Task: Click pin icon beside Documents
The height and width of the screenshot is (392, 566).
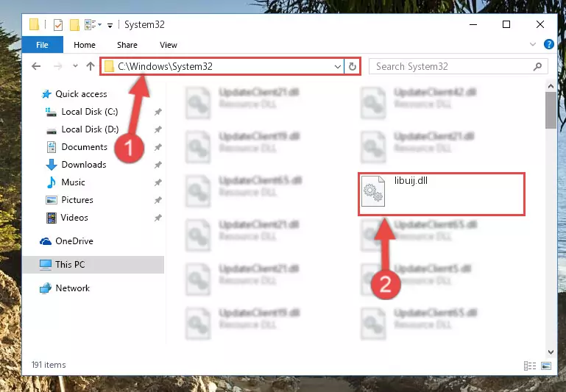Action: pos(158,147)
